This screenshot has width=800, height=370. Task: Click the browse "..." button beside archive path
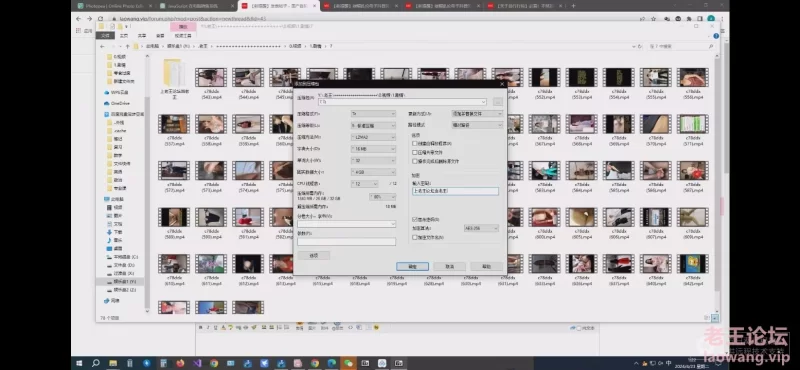497,102
